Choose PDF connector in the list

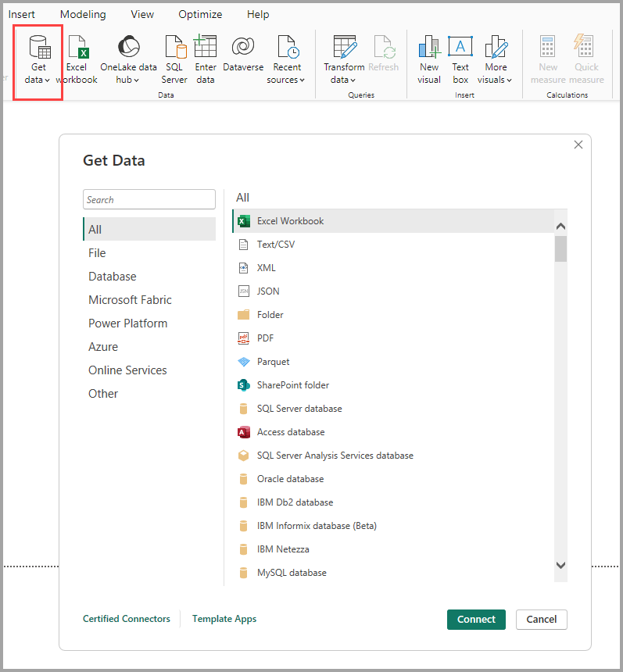tap(266, 338)
